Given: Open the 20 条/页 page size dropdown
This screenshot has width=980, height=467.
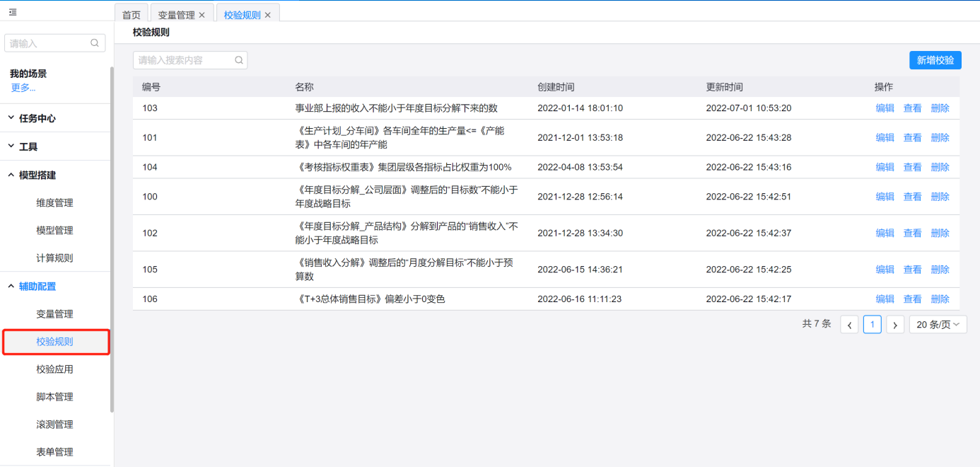Looking at the screenshot, I should pos(938,325).
